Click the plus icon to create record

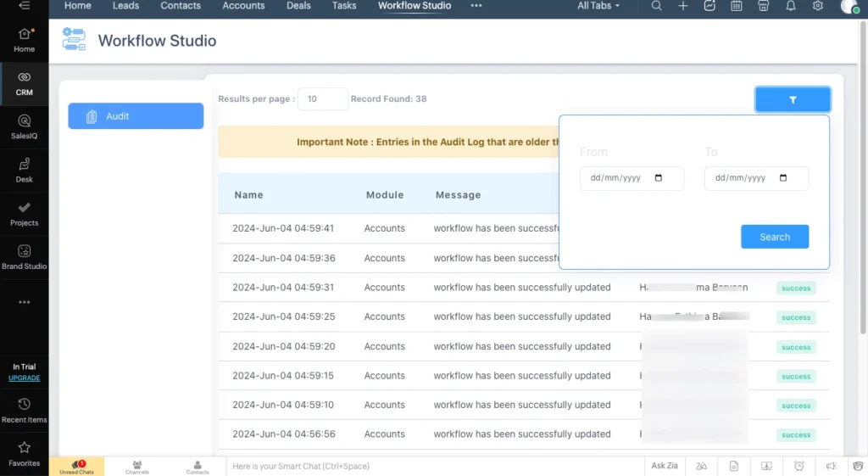(683, 6)
